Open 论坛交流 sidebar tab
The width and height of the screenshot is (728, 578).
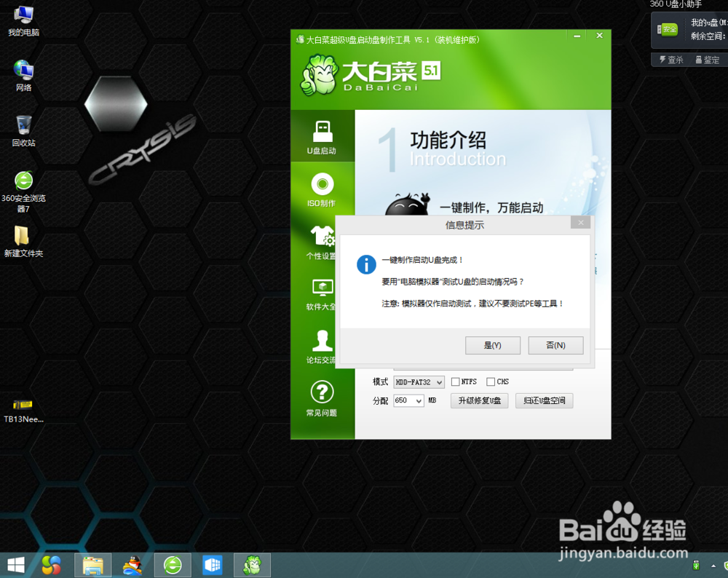click(321, 347)
